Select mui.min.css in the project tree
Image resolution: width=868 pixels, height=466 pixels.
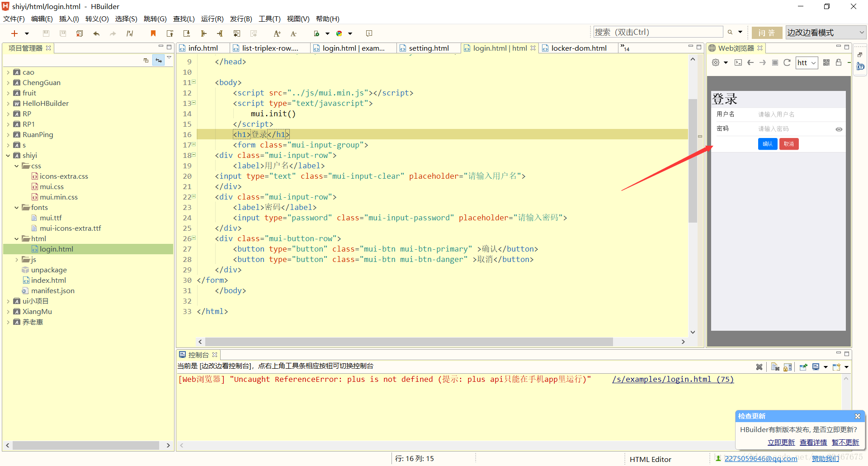(59, 197)
